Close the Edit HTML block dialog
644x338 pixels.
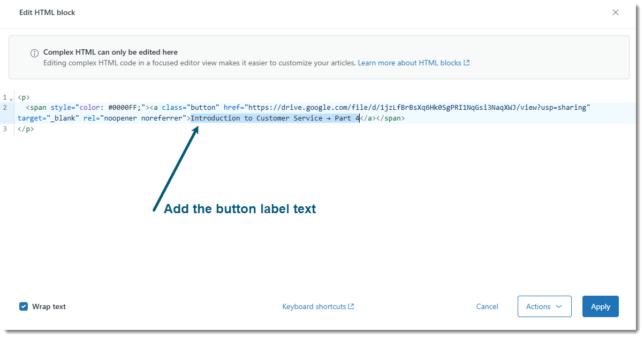tap(616, 12)
